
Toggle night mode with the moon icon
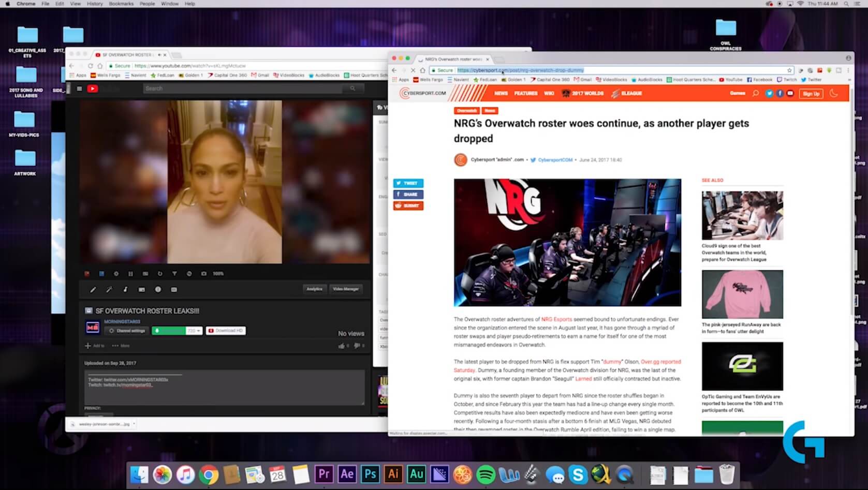(834, 94)
